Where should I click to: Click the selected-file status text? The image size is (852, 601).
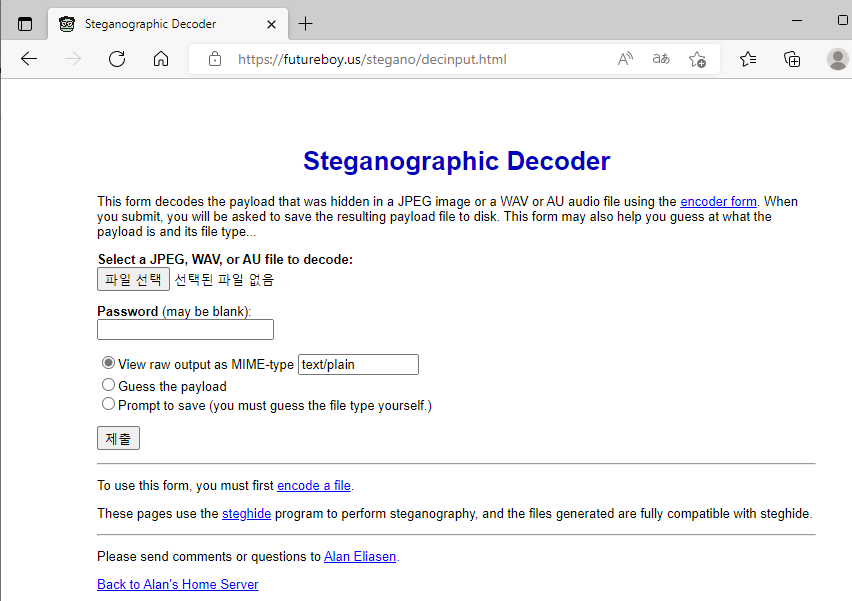[x=224, y=280]
